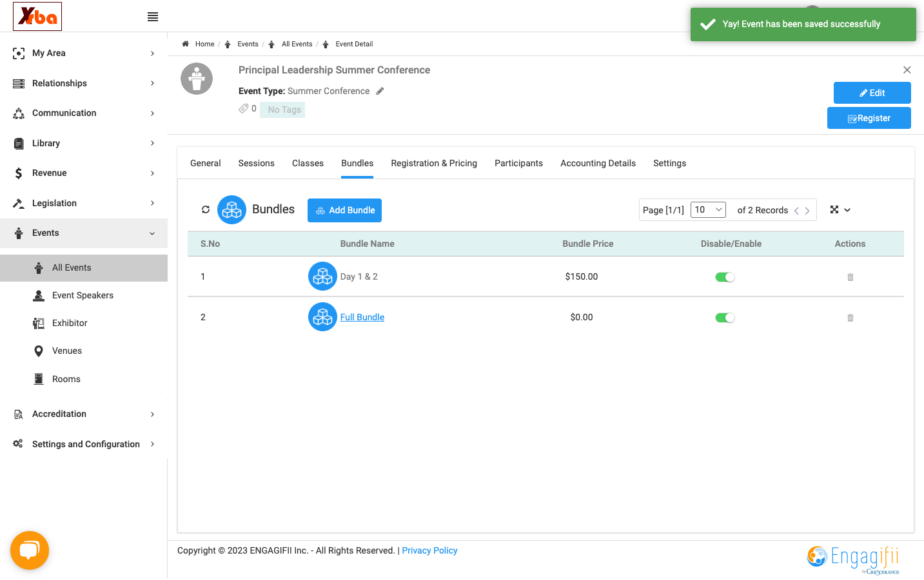Click the Add Bundle button
The width and height of the screenshot is (924, 580).
click(344, 210)
